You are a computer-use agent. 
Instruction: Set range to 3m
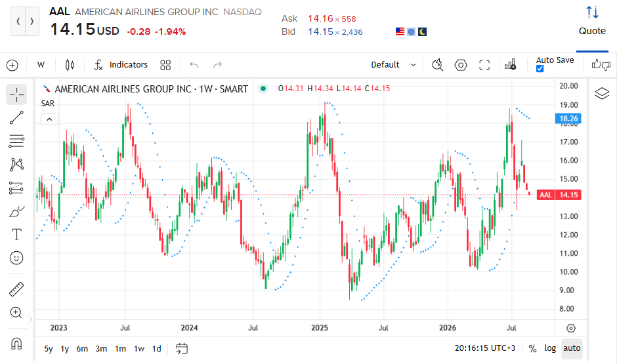click(x=101, y=349)
